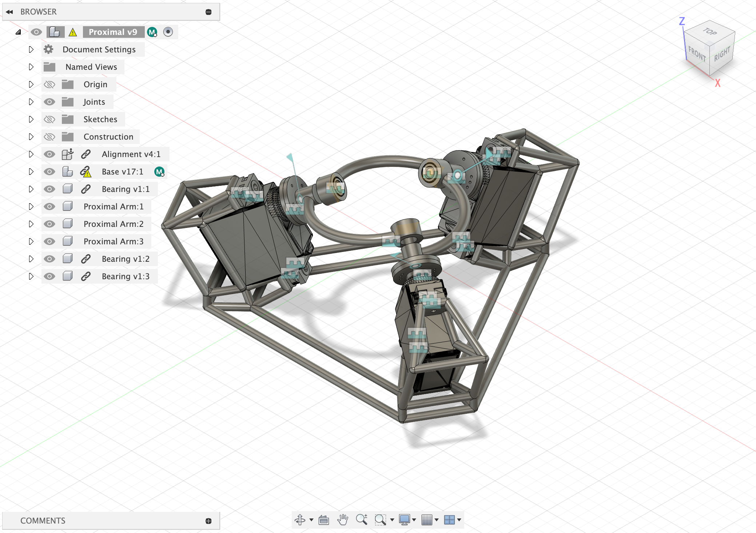Screen dimensions: 756x533
Task: Toggle visibility of Proximal Arm:2
Action: [49, 224]
